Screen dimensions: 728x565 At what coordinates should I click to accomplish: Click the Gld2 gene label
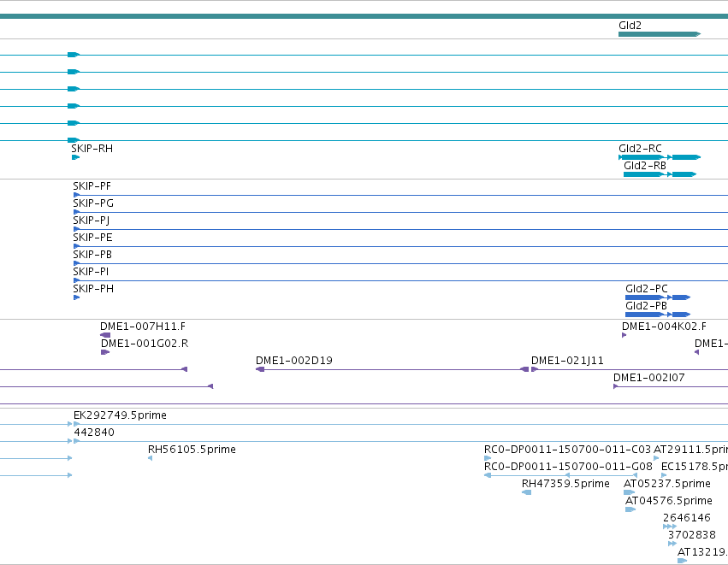630,26
